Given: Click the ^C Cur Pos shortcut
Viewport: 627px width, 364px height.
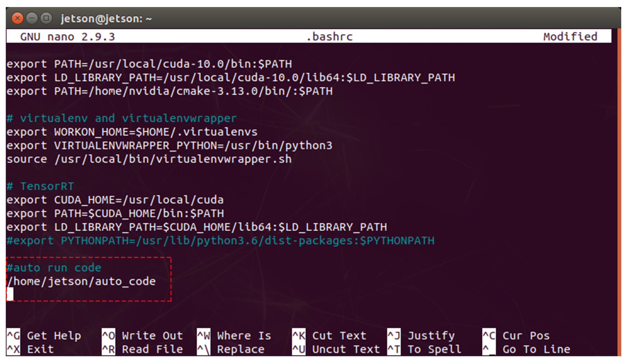Looking at the screenshot, I should [x=516, y=336].
